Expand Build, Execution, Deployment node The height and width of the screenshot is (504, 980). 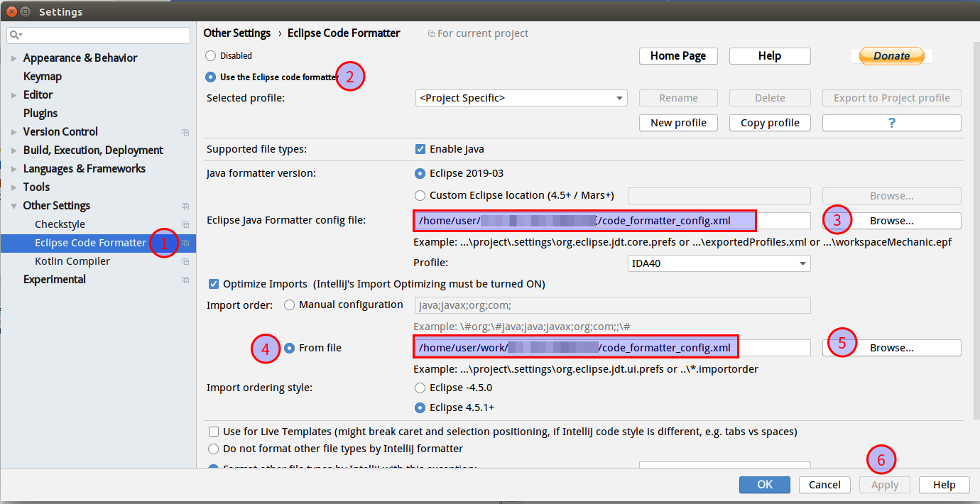pyautogui.click(x=13, y=150)
